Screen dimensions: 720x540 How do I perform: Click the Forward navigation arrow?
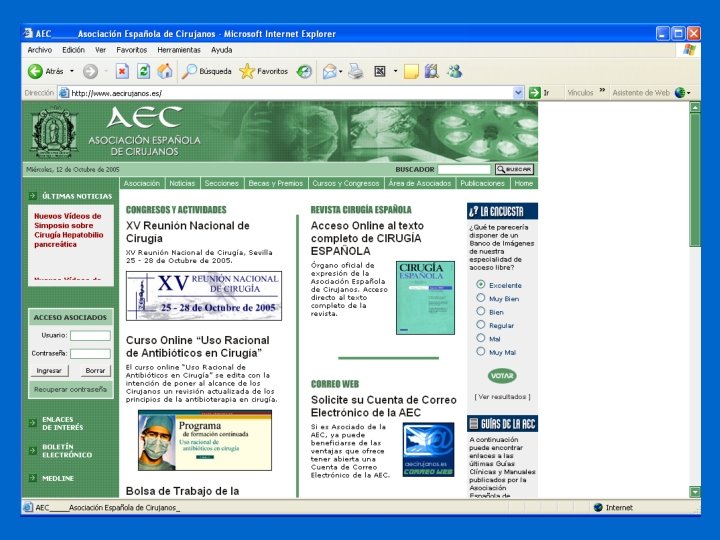[x=90, y=71]
